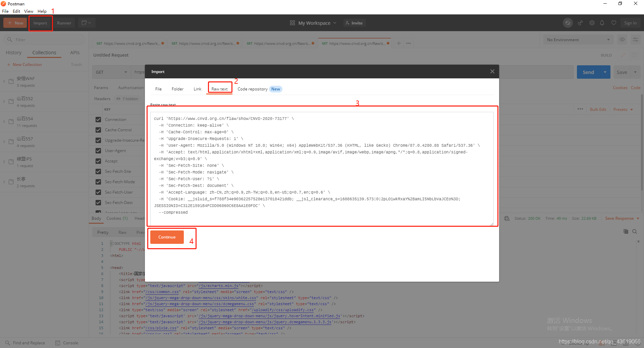Open Save Response dropdown
644x348 pixels.
click(x=622, y=218)
